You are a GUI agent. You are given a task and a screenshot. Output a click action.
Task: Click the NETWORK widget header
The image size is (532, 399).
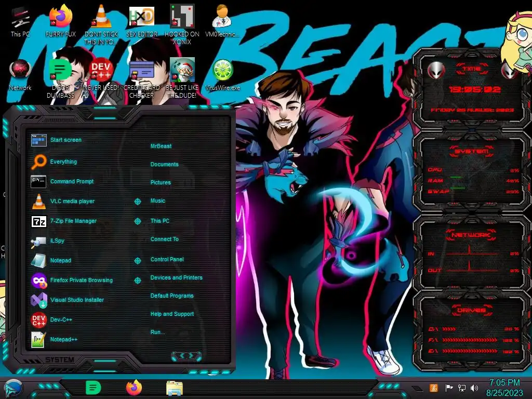(471, 235)
